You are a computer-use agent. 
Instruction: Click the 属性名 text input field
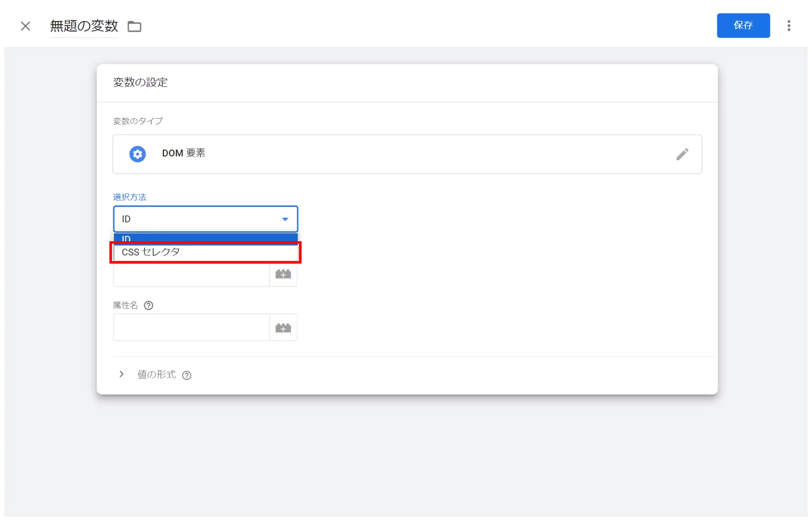[x=191, y=328]
